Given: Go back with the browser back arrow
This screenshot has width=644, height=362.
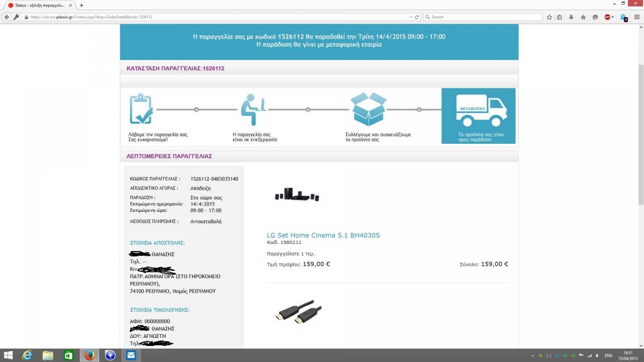Looking at the screenshot, I should coord(6,17).
